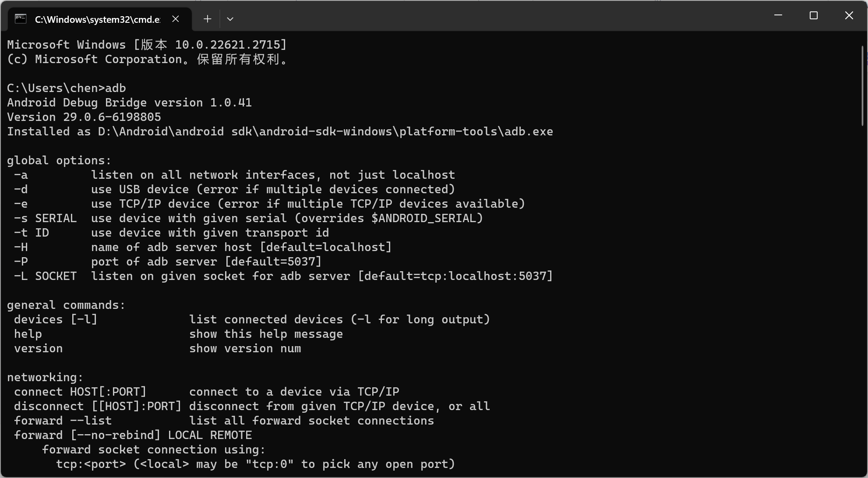The width and height of the screenshot is (868, 478).
Task: Click the 'connect HOST[:PORT]' command text
Action: (80, 392)
